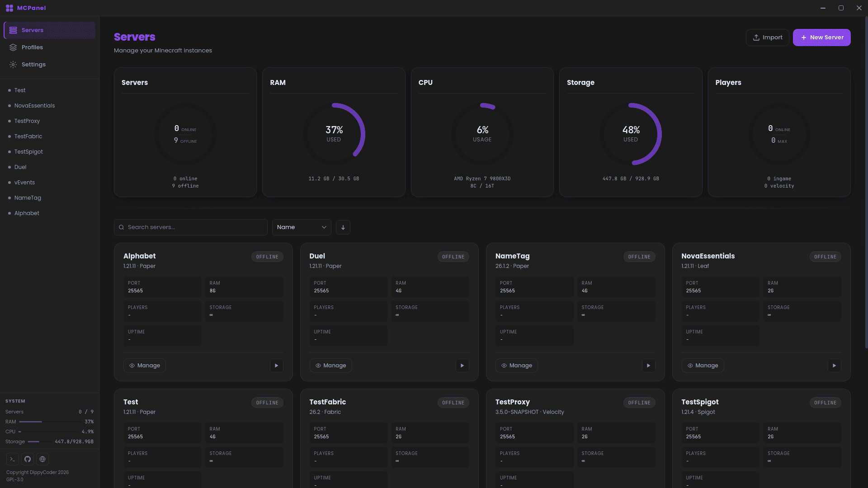Click the Copyright DippyCoder 2026 text

tap(38, 473)
